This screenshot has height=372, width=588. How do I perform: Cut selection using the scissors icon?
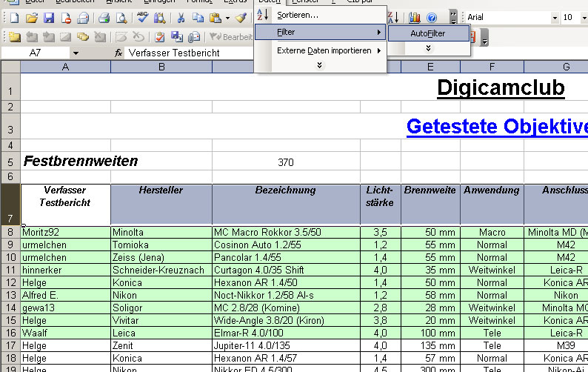(x=181, y=18)
